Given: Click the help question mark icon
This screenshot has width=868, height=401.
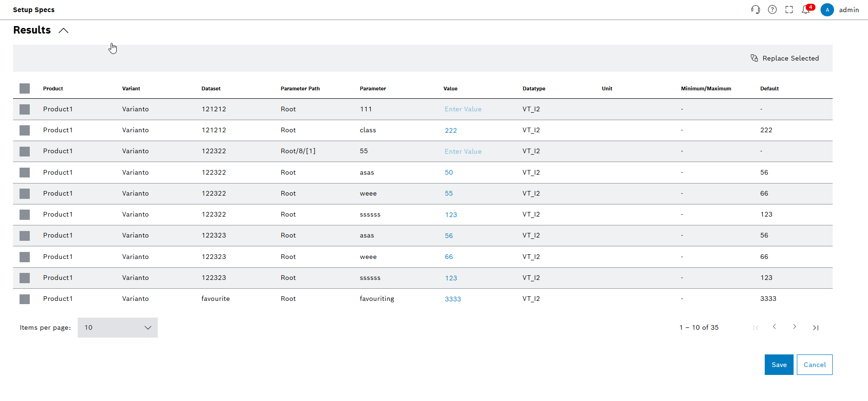Looking at the screenshot, I should [772, 10].
